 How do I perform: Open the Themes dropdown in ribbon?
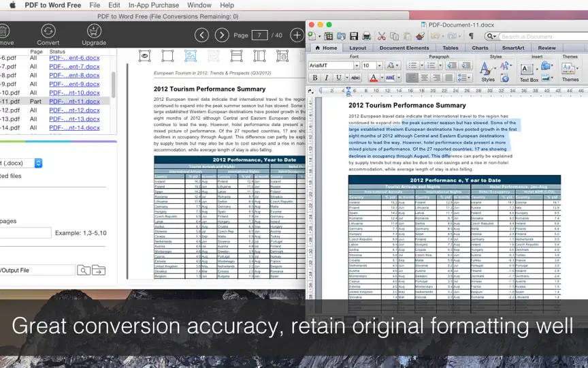pyautogui.click(x=570, y=69)
